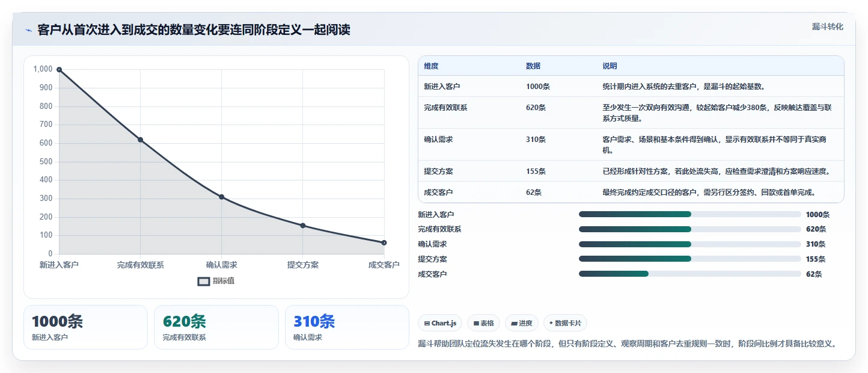The image size is (868, 373).
Task: Click the 说明 column header
Action: pyautogui.click(x=610, y=66)
